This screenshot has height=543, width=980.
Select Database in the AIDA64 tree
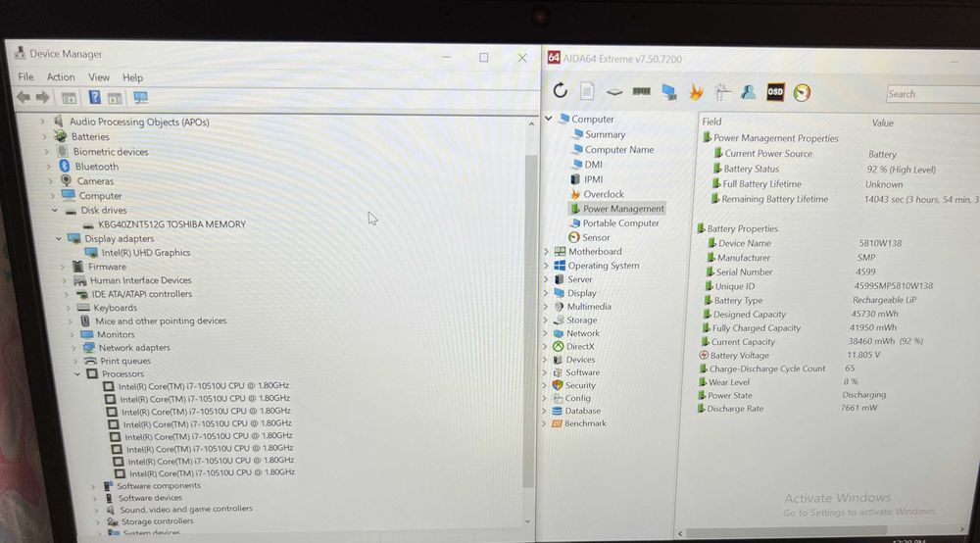pyautogui.click(x=582, y=411)
